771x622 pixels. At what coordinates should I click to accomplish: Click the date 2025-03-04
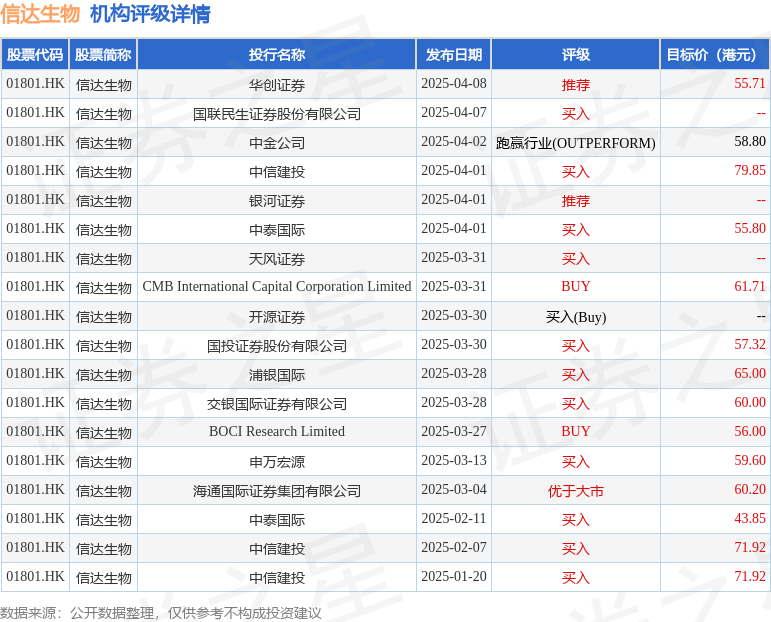[454, 490]
